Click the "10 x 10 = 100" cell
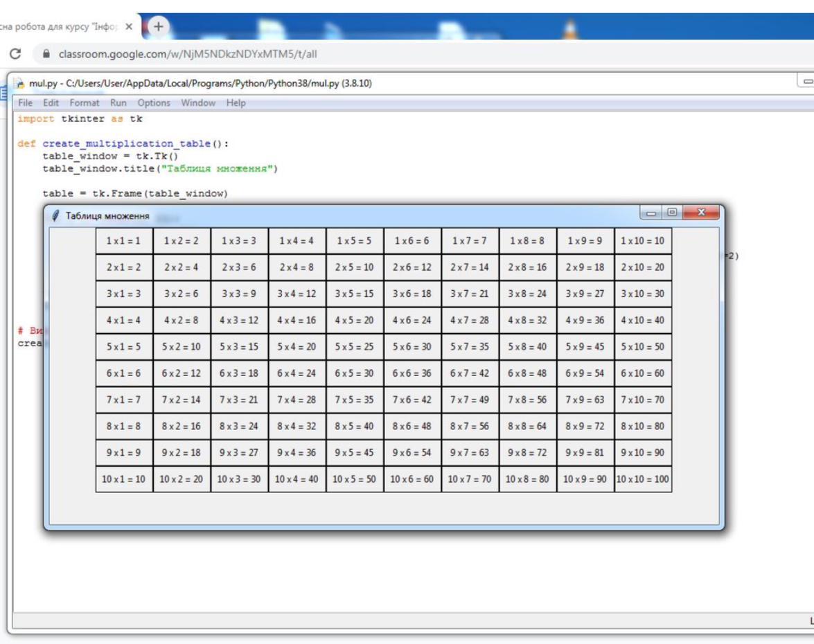This screenshot has width=814, height=644. (x=643, y=479)
